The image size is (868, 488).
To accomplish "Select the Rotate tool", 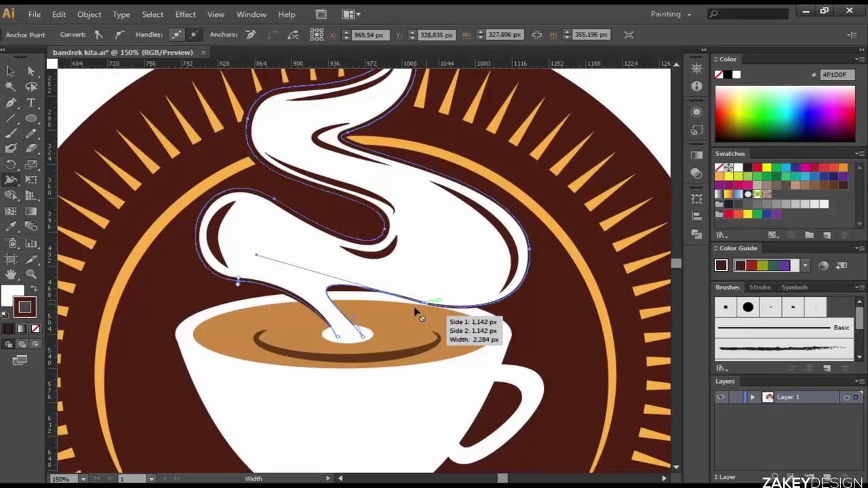I will coord(11,165).
